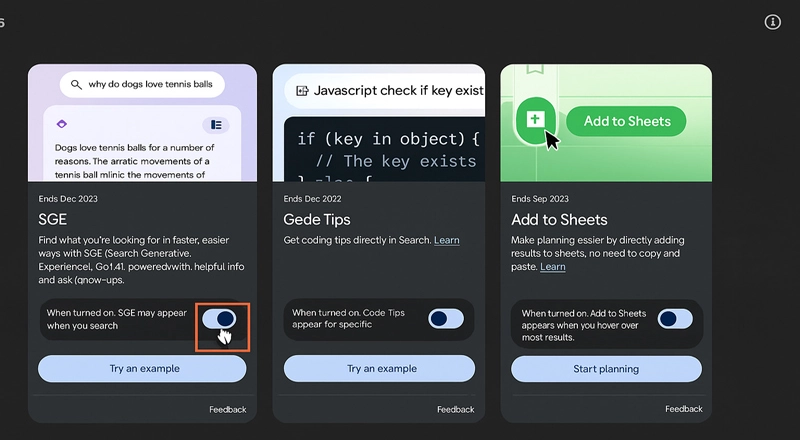Image resolution: width=800 pixels, height=440 pixels.
Task: Click the green Add to Sheets pill button
Action: (x=626, y=122)
